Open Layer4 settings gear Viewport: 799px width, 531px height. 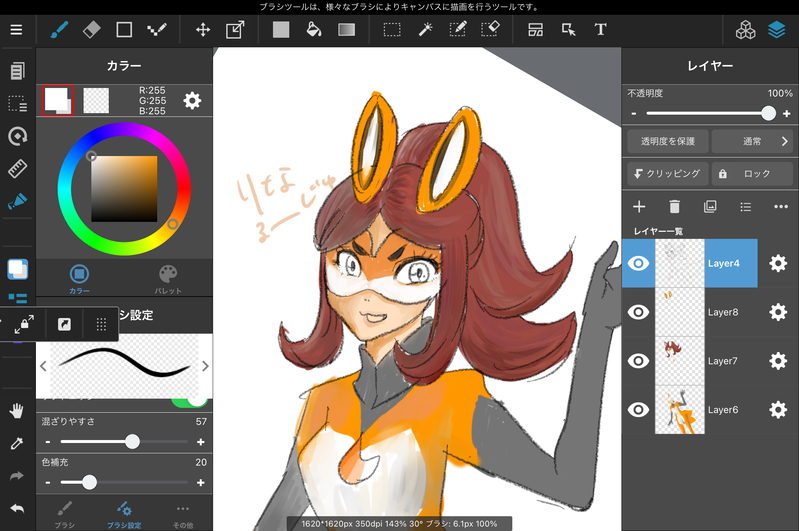[778, 263]
